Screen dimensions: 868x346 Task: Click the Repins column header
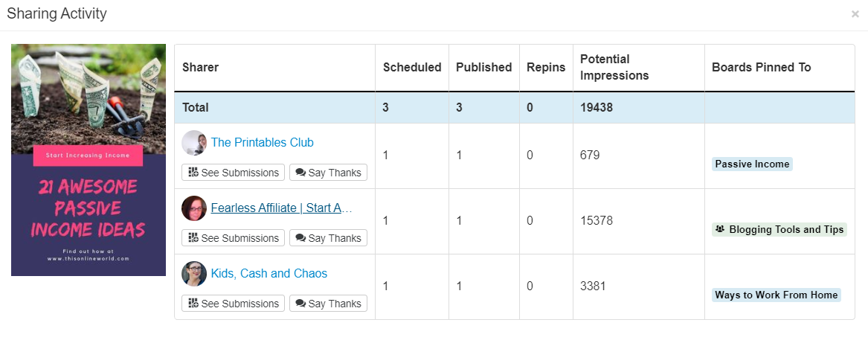point(545,68)
